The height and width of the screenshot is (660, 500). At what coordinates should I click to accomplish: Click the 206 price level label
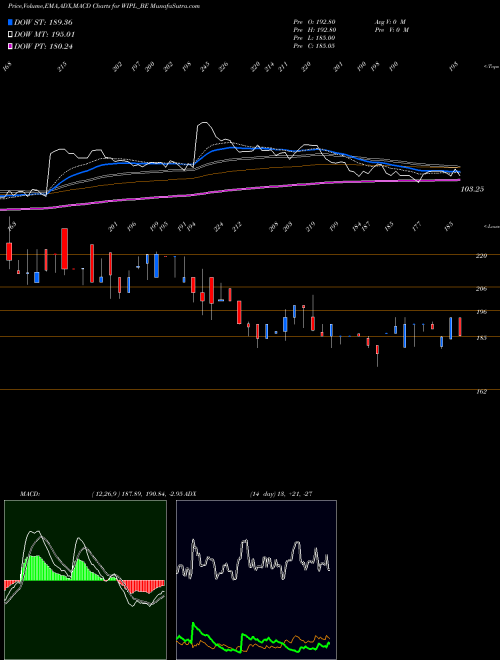point(481,289)
